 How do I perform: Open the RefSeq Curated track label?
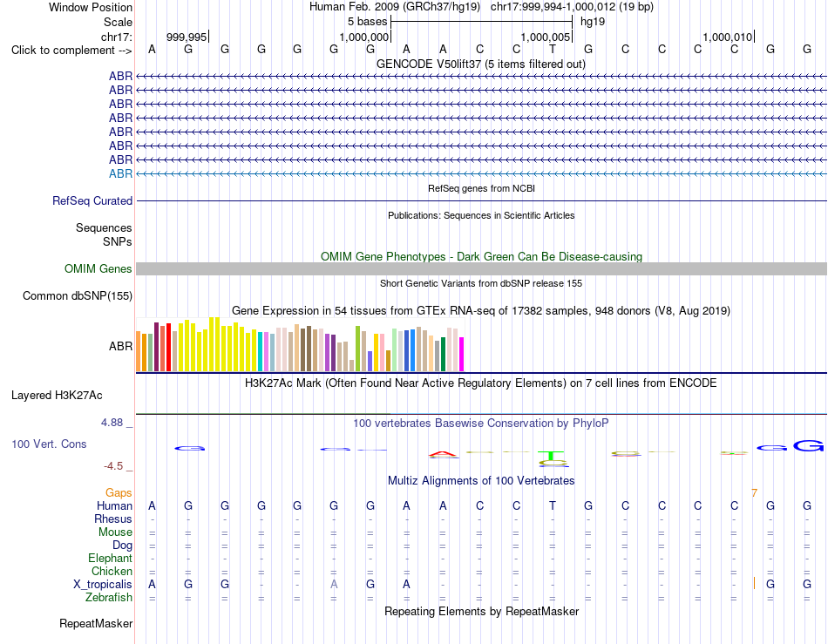(92, 201)
